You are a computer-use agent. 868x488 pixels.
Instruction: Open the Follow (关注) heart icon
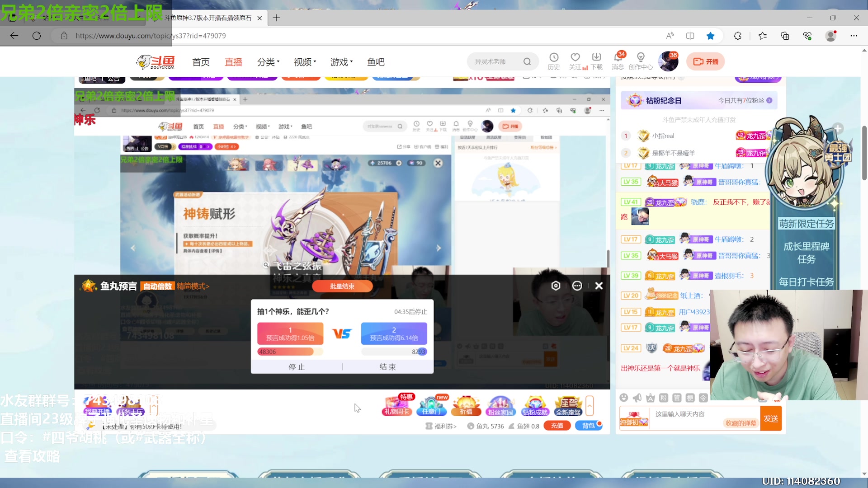[x=575, y=61]
